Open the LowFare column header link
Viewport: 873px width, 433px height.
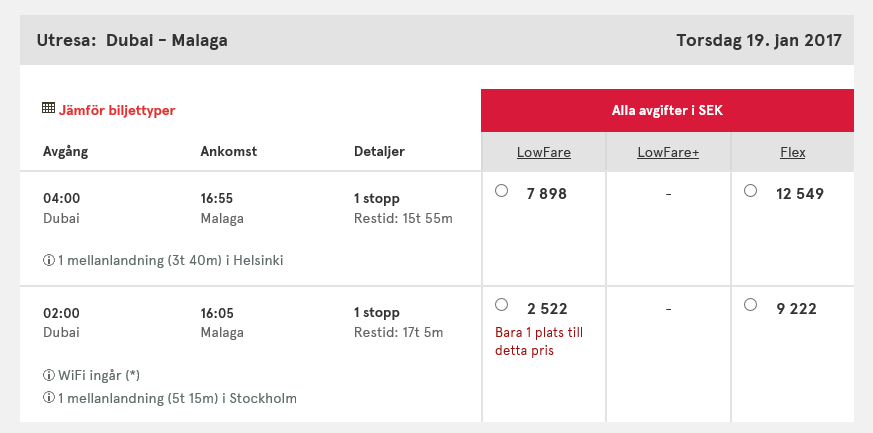point(542,153)
